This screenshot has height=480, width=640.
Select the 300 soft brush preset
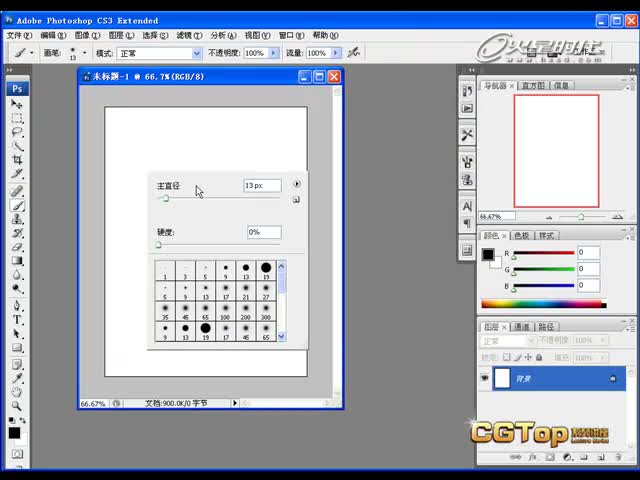click(x=266, y=311)
